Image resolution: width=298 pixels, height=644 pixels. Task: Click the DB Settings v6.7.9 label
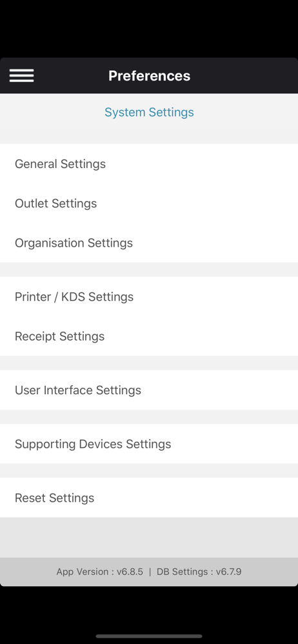pos(199,572)
